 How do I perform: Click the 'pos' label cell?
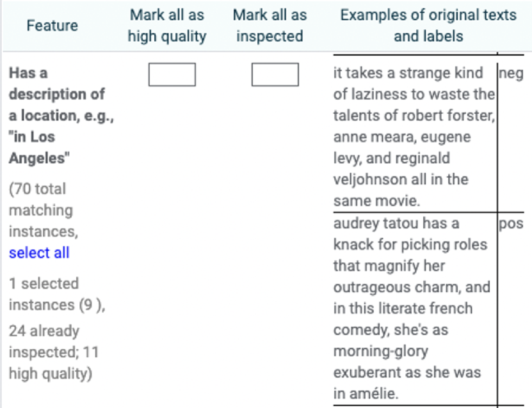click(510, 224)
